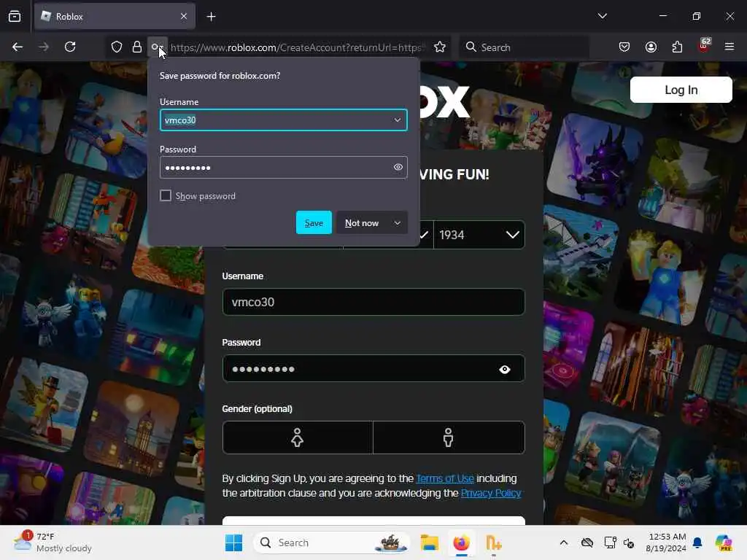Select the female gender option
The image size is (747, 560).
tap(298, 437)
